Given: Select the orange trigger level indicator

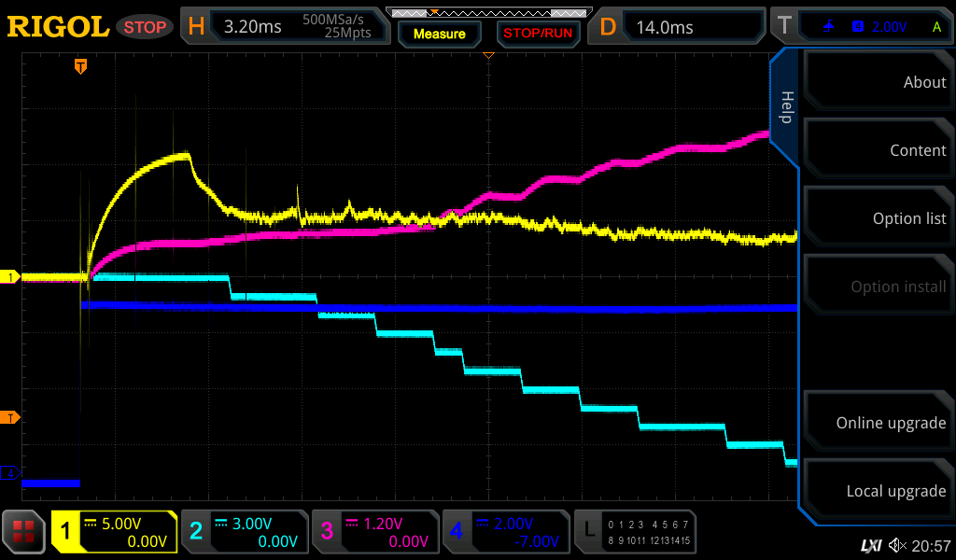Looking at the screenshot, I should tap(11, 417).
